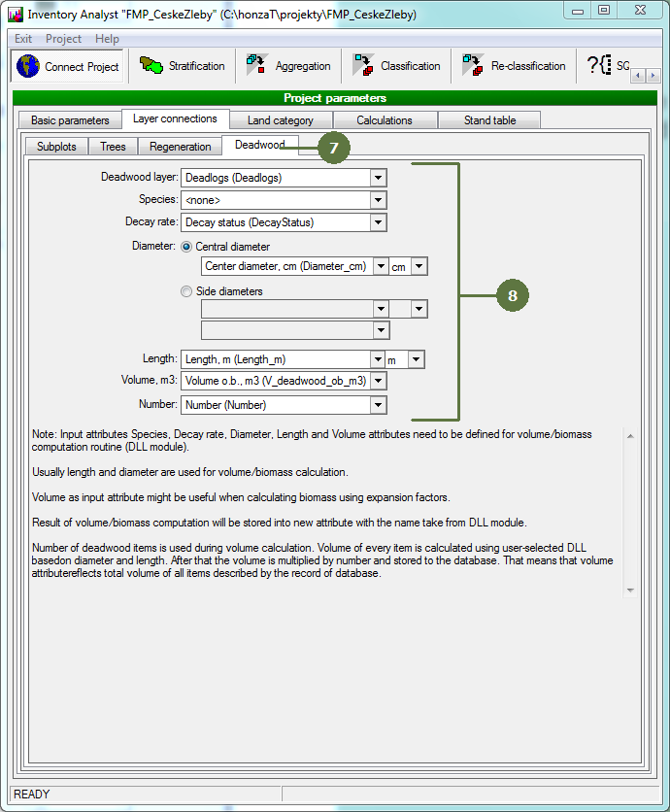Select the Side diameters radio button

pyautogui.click(x=187, y=291)
